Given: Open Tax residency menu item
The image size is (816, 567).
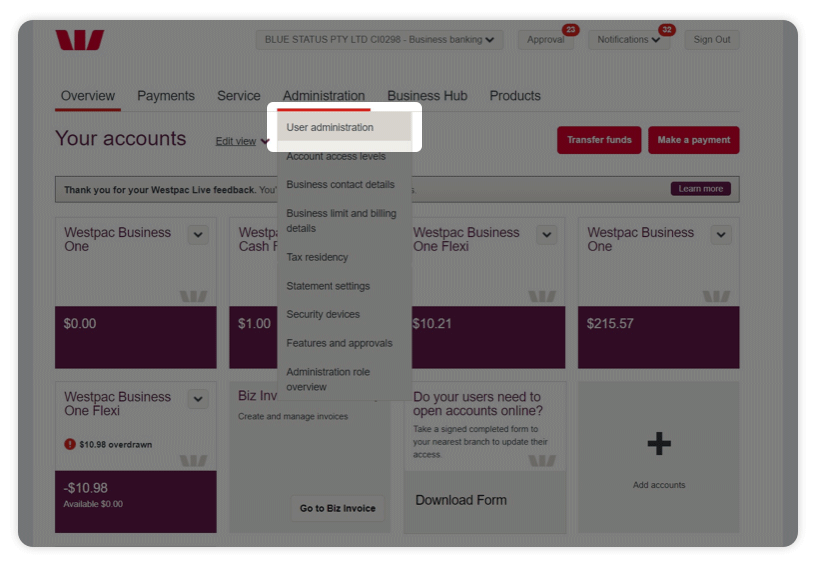Looking at the screenshot, I should 317,257.
